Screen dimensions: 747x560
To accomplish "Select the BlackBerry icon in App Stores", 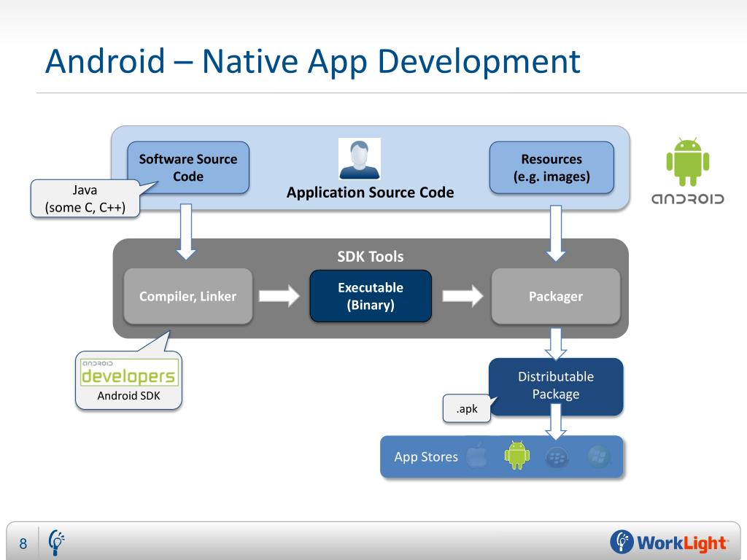I will click(x=557, y=458).
